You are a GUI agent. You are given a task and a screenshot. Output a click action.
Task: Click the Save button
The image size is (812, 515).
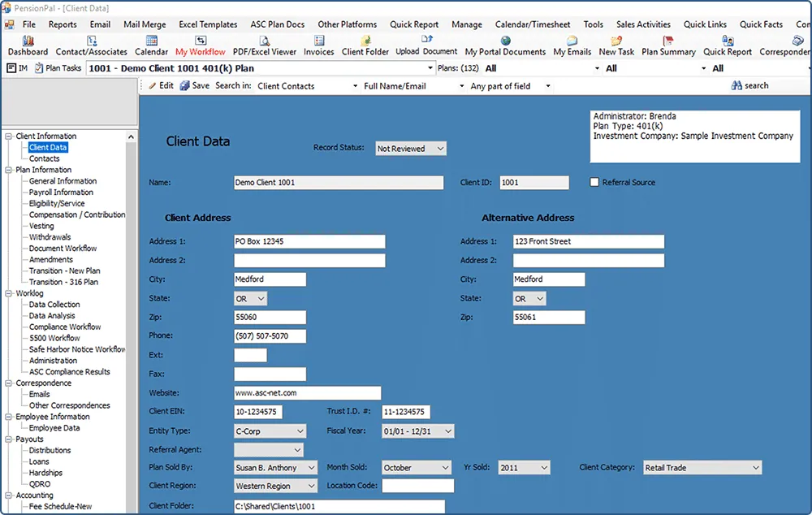[x=194, y=85]
